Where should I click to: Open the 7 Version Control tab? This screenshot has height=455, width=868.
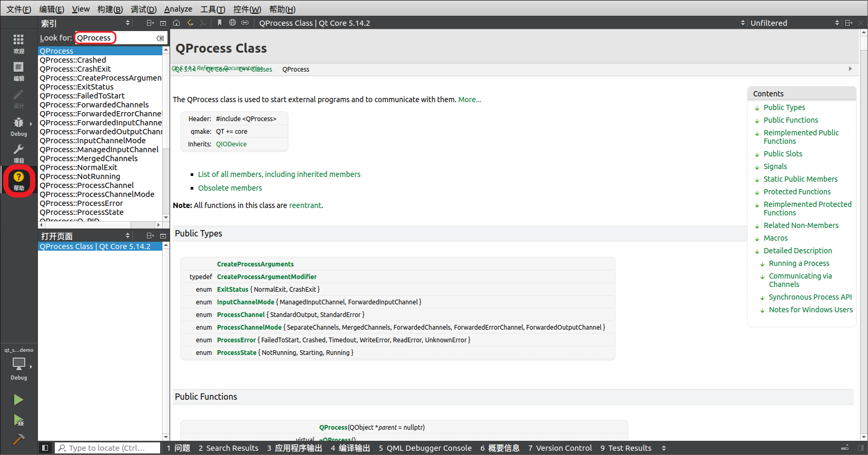560,448
